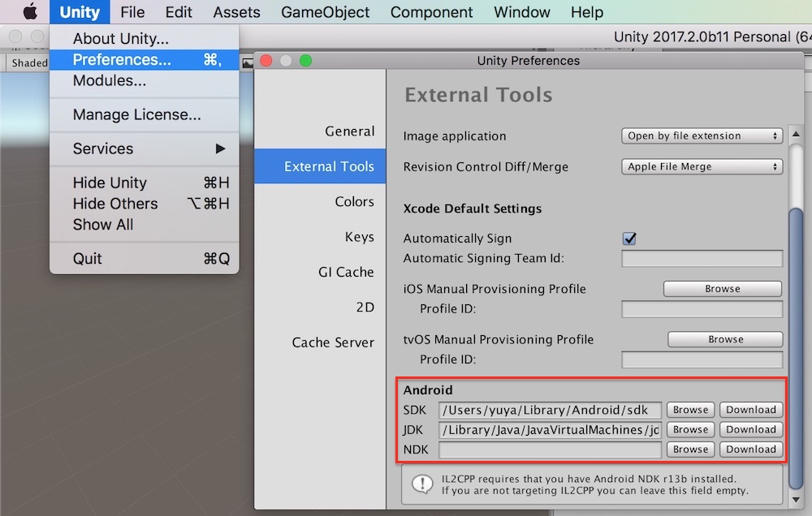This screenshot has height=516, width=812.
Task: Open Image application dropdown
Action: tap(702, 135)
